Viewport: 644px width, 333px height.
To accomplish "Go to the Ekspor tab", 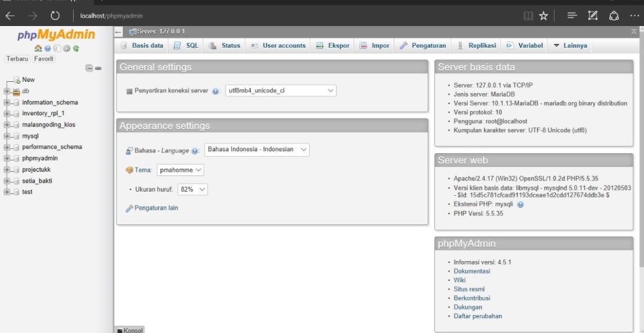I will 333,46.
